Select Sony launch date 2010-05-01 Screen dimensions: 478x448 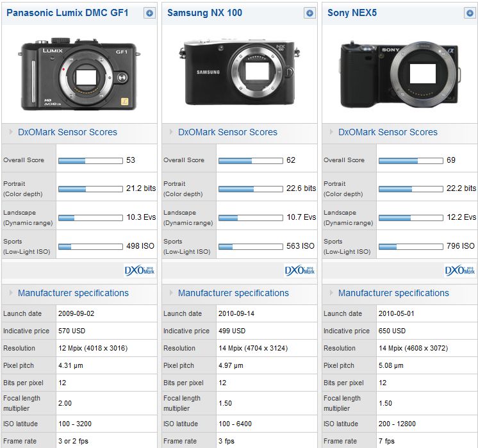[396, 313]
